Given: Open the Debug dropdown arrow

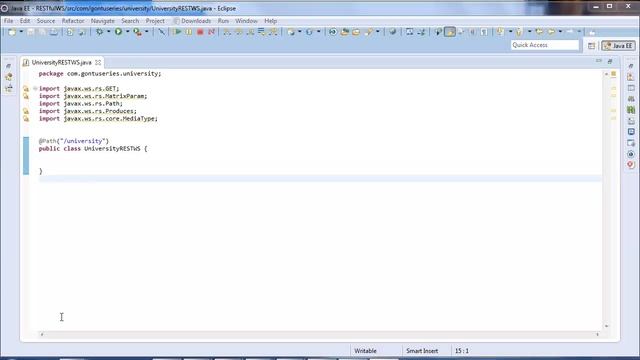Looking at the screenshot, I should [109, 32].
